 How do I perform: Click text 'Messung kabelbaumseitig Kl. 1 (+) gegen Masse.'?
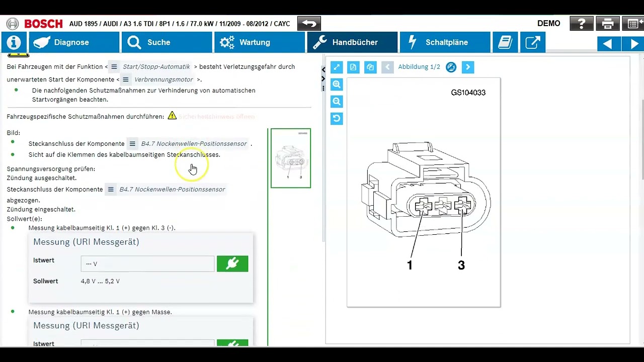tap(100, 312)
